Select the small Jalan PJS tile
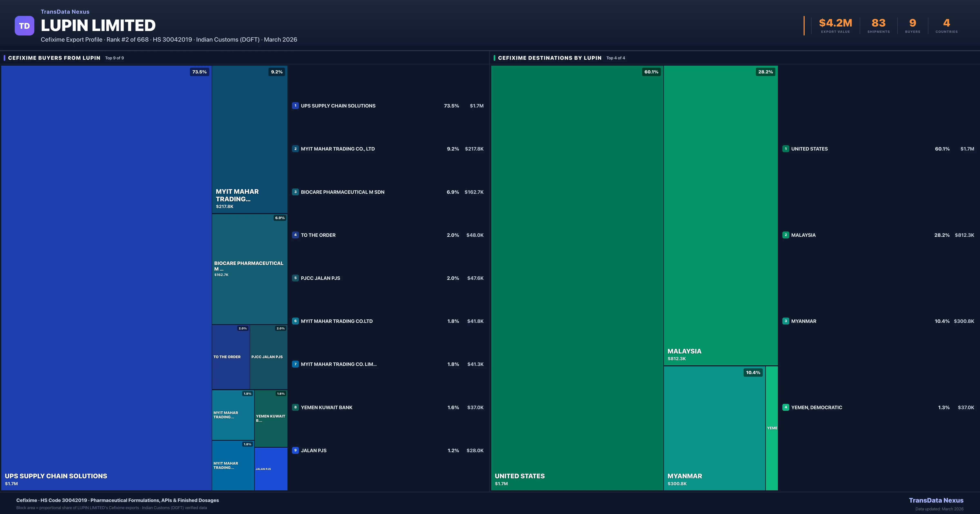 click(x=271, y=469)
